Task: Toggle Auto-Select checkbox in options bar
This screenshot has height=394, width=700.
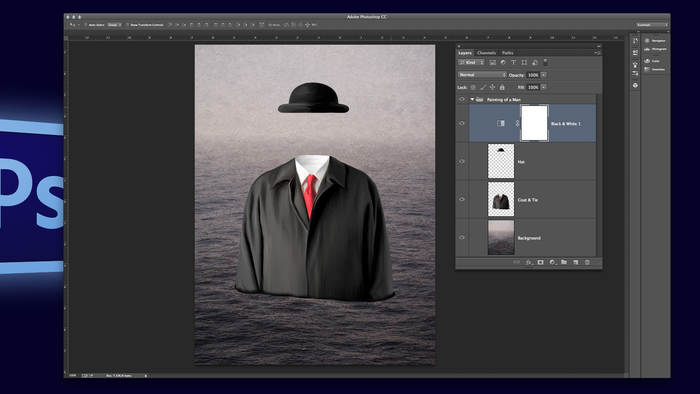Action: tap(86, 25)
